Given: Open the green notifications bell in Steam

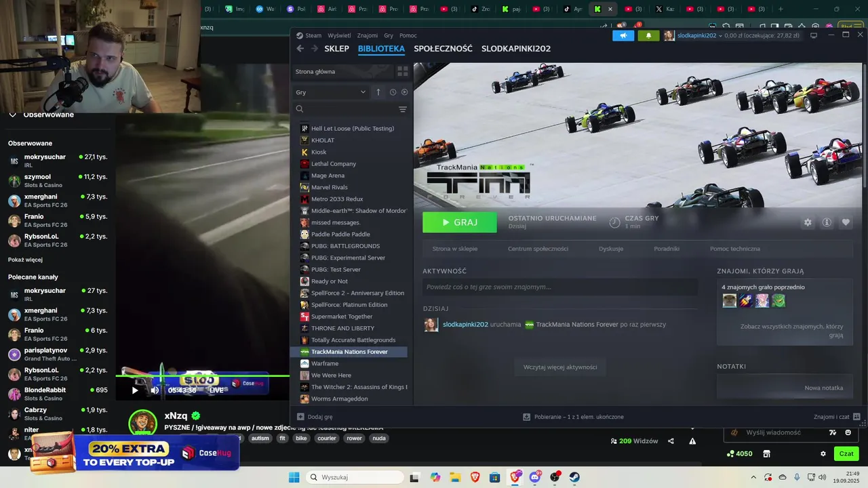Looking at the screenshot, I should (x=648, y=35).
